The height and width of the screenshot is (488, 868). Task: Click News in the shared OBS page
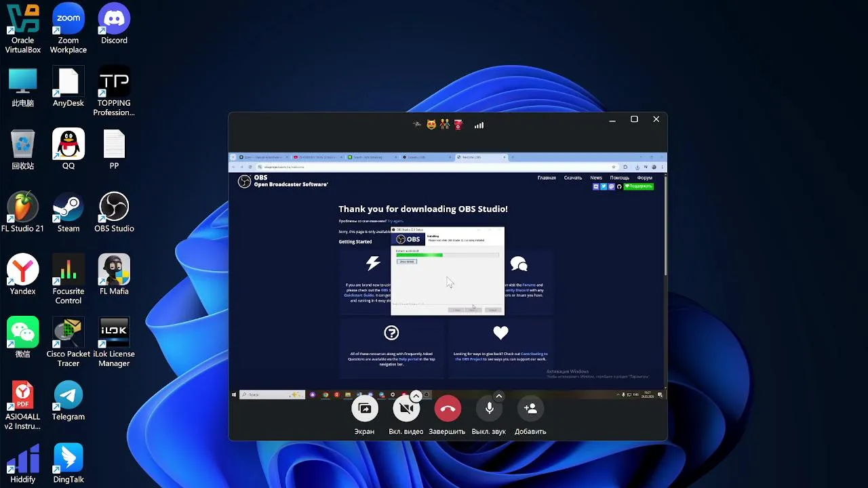(x=596, y=178)
